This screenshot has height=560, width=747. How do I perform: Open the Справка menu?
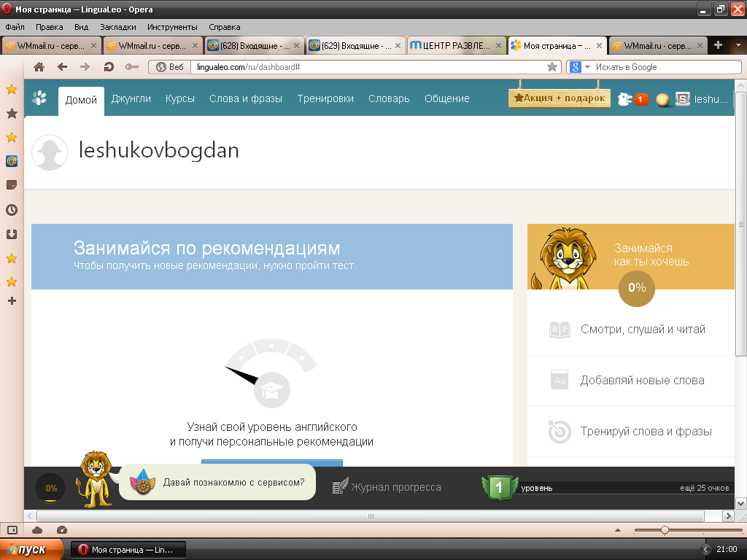click(225, 27)
